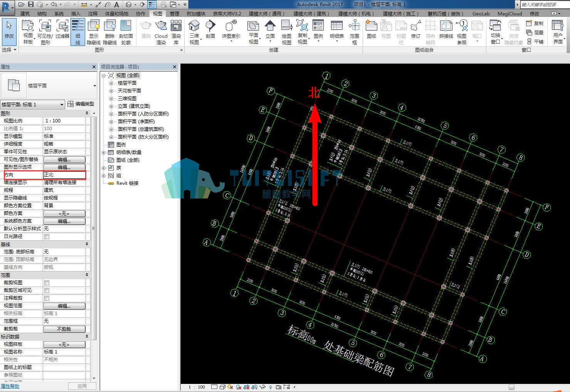Expand the 楼层平面 tree node
Viewport: 570px width, 392px height.
111,83
